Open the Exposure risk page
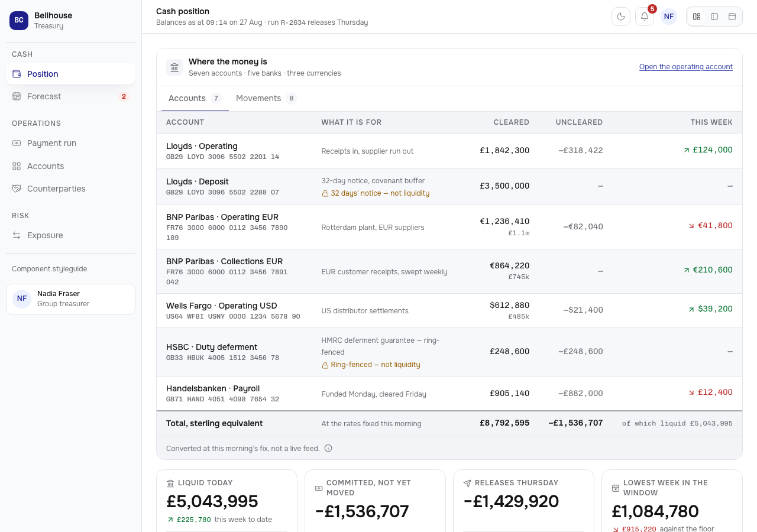757x532 pixels. click(70, 235)
